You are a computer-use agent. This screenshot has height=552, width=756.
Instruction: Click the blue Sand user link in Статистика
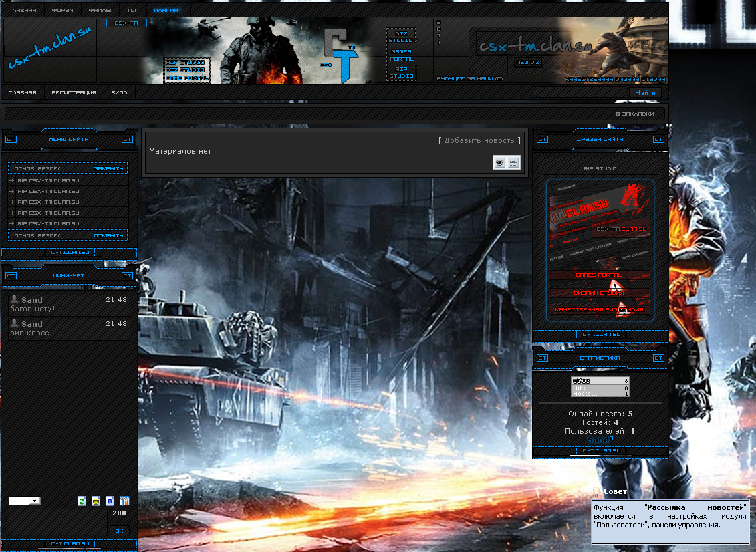tap(598, 440)
